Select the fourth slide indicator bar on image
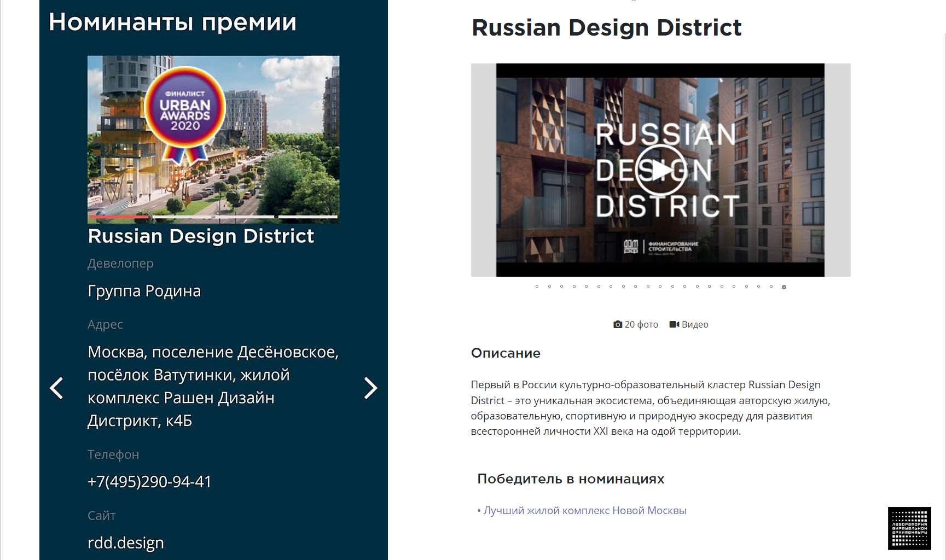 point(308,217)
